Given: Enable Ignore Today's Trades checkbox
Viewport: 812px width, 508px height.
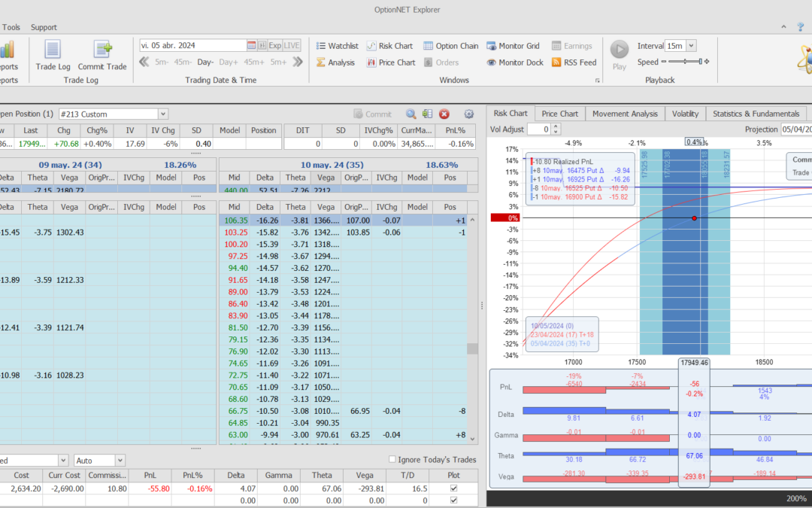Looking at the screenshot, I should [x=392, y=460].
